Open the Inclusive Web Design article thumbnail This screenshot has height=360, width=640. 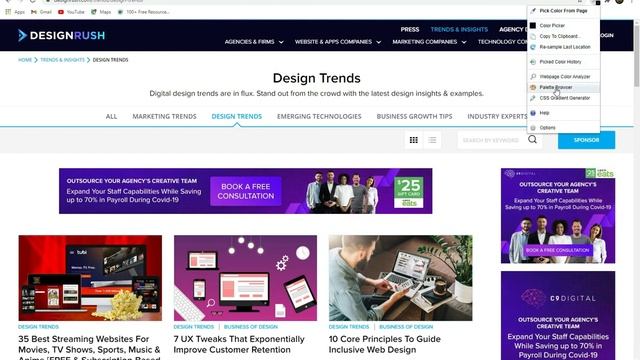click(400, 278)
